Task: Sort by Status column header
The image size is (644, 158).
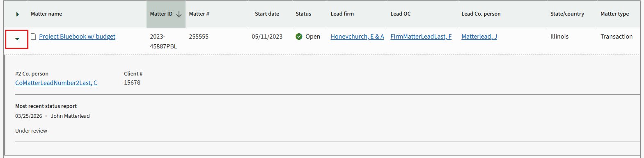Action: (303, 14)
